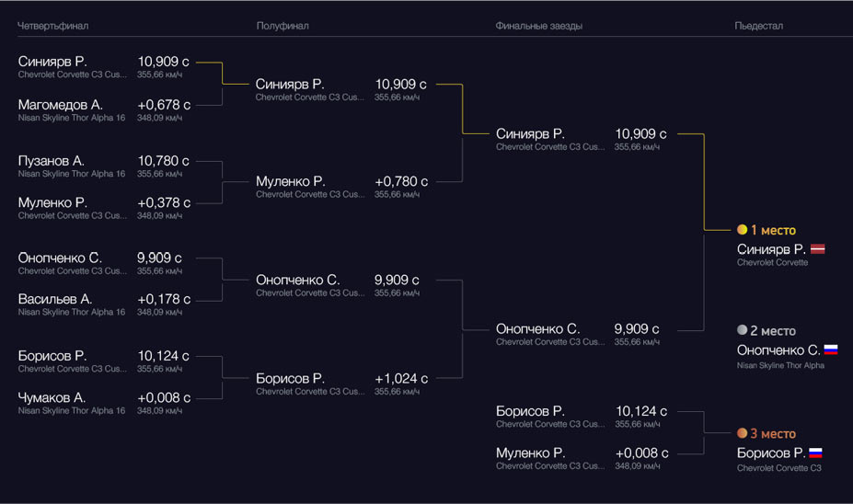This screenshot has height=504, width=853.
Task: Open racer Пузанов А. in the quarterfinal
Action: pyautogui.click(x=52, y=161)
